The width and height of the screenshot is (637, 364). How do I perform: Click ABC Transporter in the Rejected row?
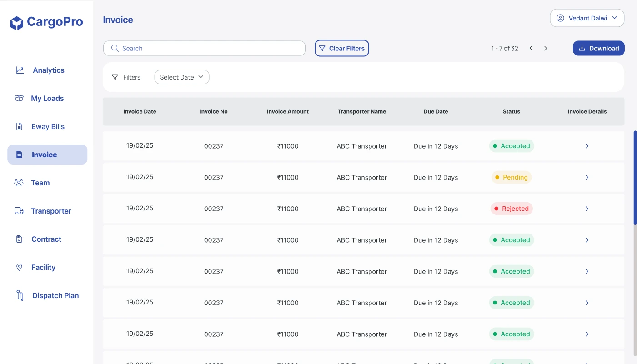pos(362,209)
